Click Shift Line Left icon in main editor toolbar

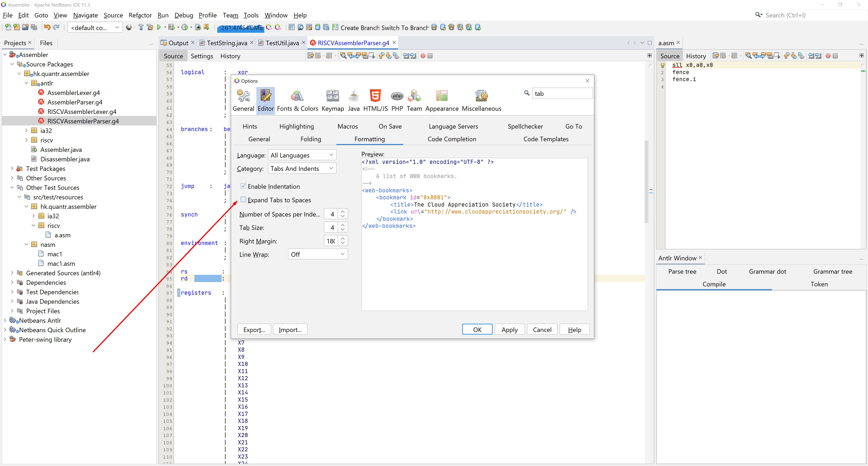(x=406, y=56)
